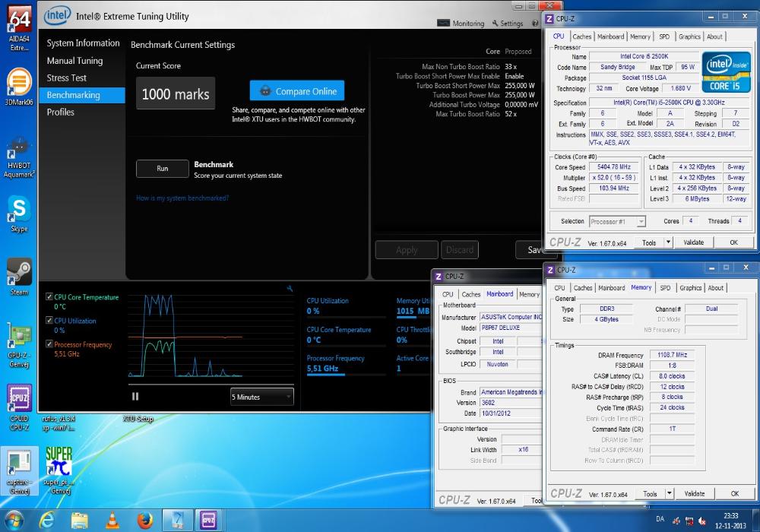This screenshot has width=760, height=532.
Task: Switch to CPU-Z taskbar button
Action: [x=208, y=521]
